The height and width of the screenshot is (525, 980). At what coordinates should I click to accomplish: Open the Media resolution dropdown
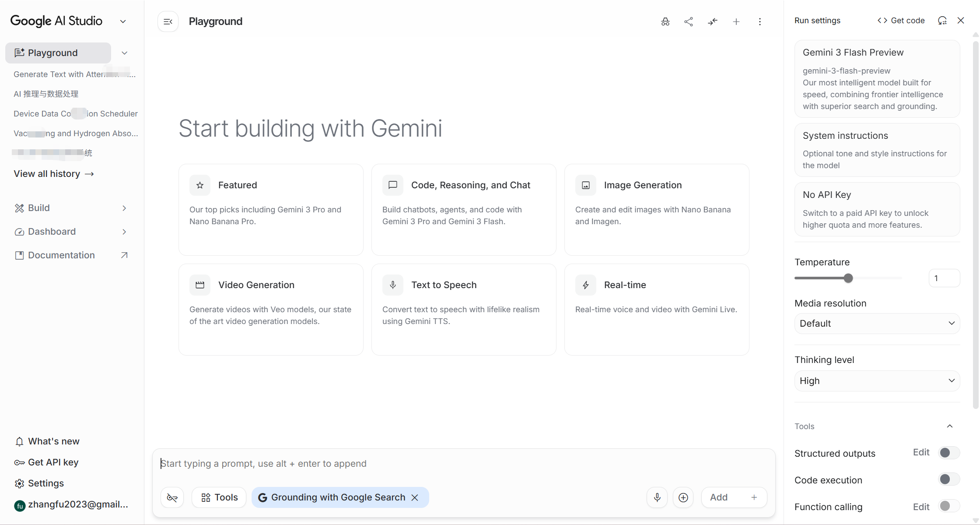pos(877,324)
